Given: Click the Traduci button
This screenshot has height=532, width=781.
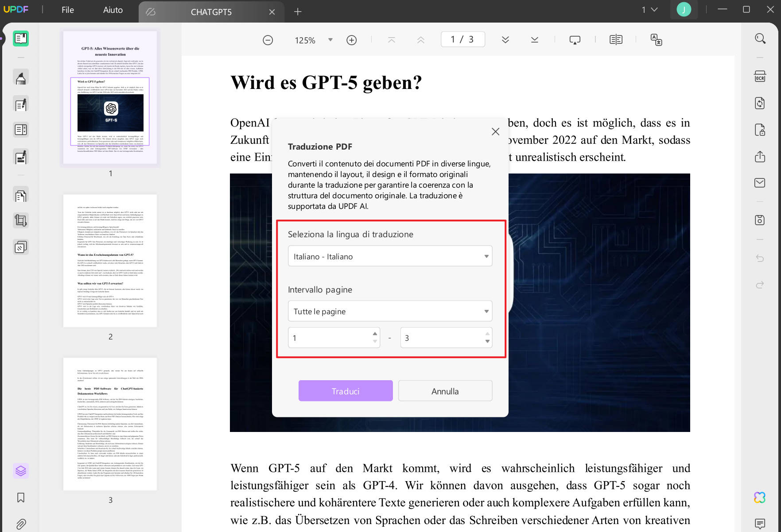Looking at the screenshot, I should pos(346,391).
